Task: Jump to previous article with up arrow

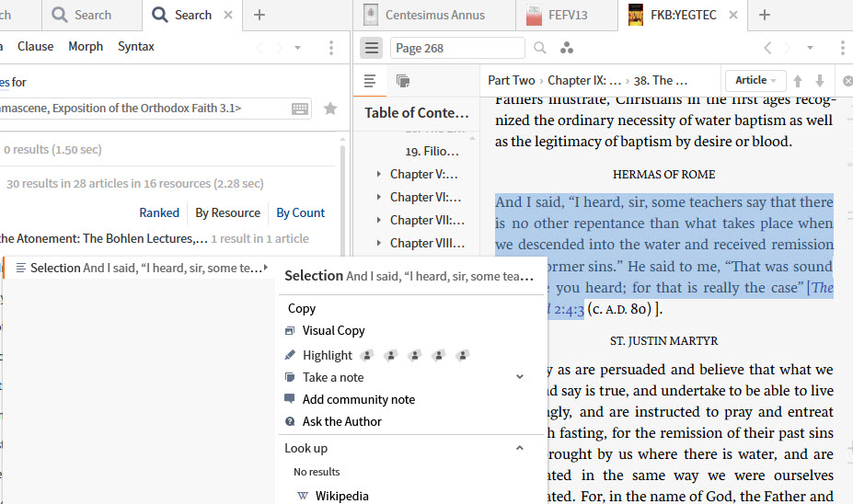Action: pyautogui.click(x=798, y=81)
